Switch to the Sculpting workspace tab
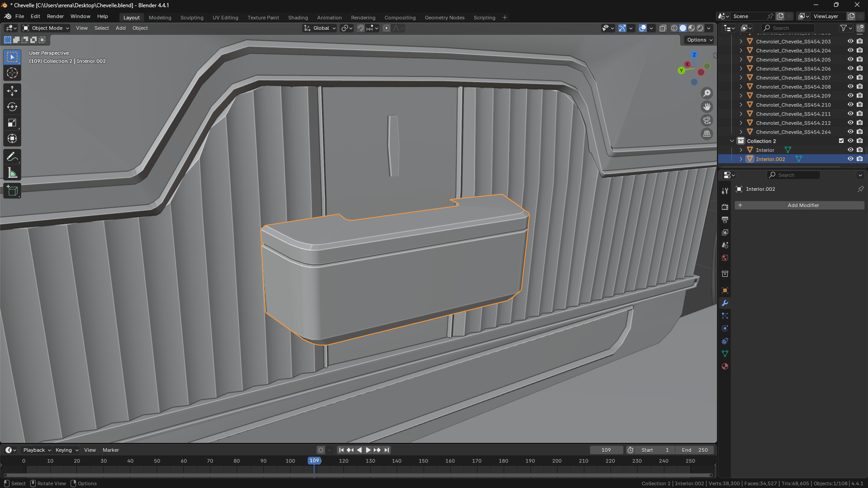The height and width of the screenshot is (488, 868). coord(192,18)
